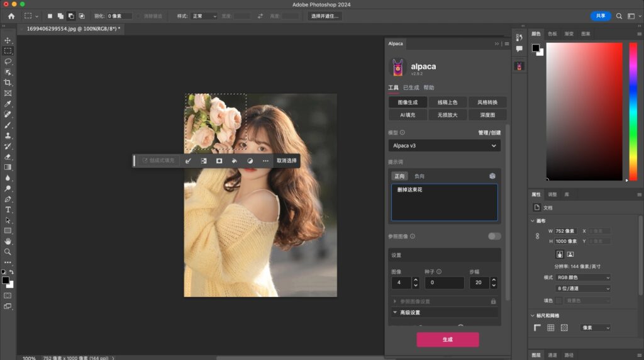Select the Move tool
Viewport: 644px width, 360px height.
[x=8, y=40]
